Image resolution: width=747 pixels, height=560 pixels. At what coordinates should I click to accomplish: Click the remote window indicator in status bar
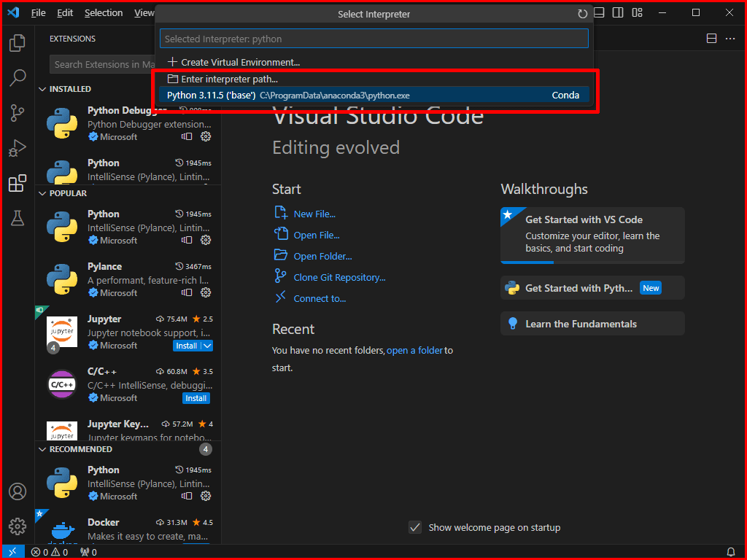[13, 552]
